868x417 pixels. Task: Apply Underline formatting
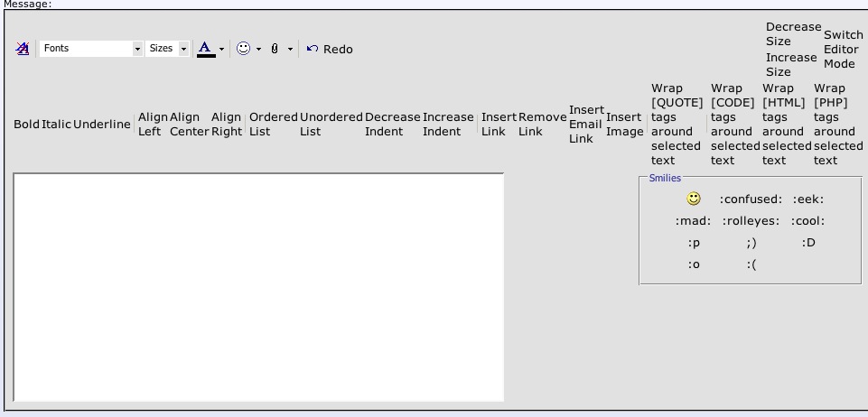click(102, 125)
